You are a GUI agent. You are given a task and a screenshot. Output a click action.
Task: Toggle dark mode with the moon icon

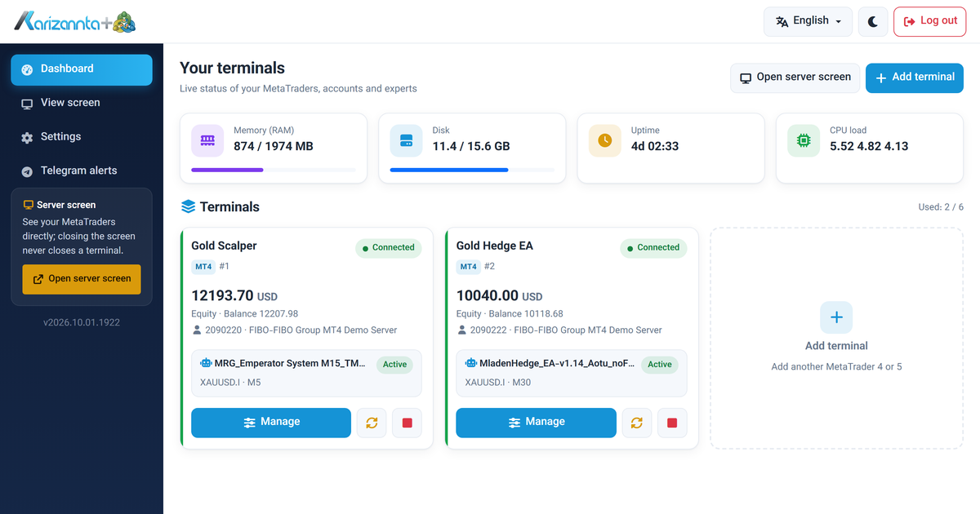pyautogui.click(x=873, y=21)
